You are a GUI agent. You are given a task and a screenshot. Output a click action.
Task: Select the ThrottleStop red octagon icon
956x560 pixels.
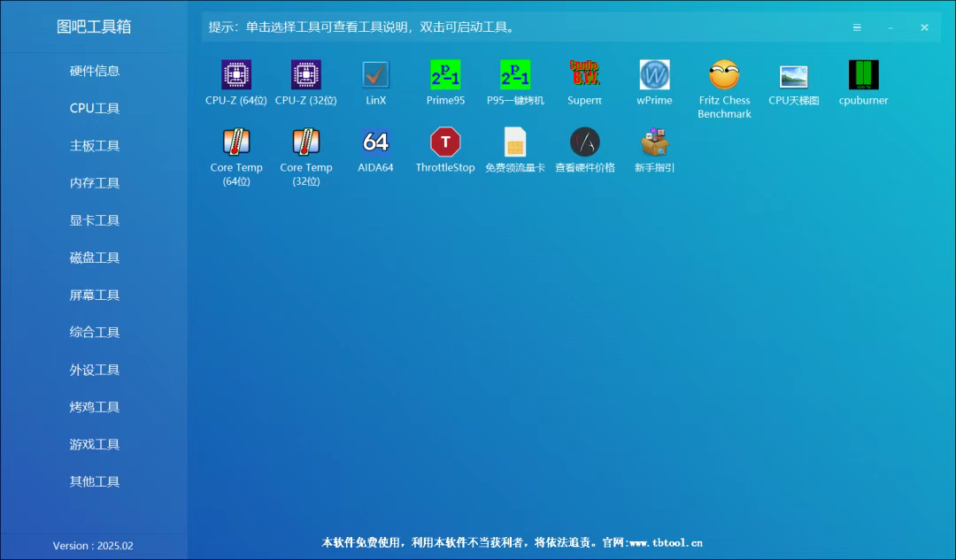pos(445,142)
